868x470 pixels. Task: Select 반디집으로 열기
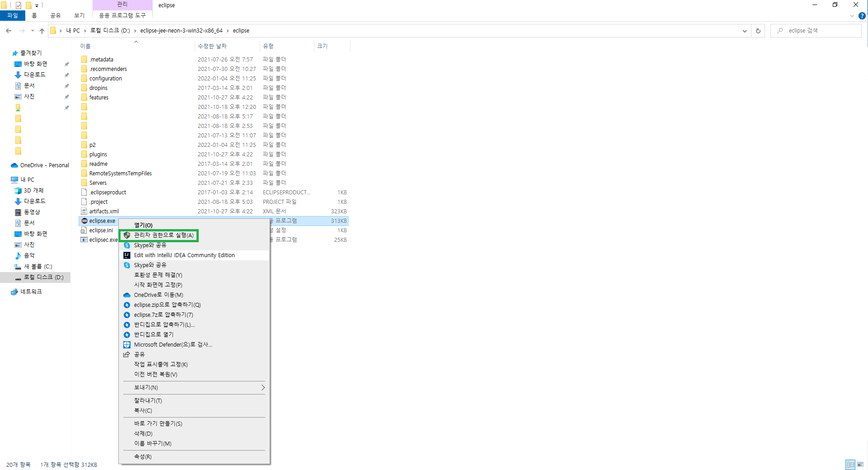click(194, 334)
